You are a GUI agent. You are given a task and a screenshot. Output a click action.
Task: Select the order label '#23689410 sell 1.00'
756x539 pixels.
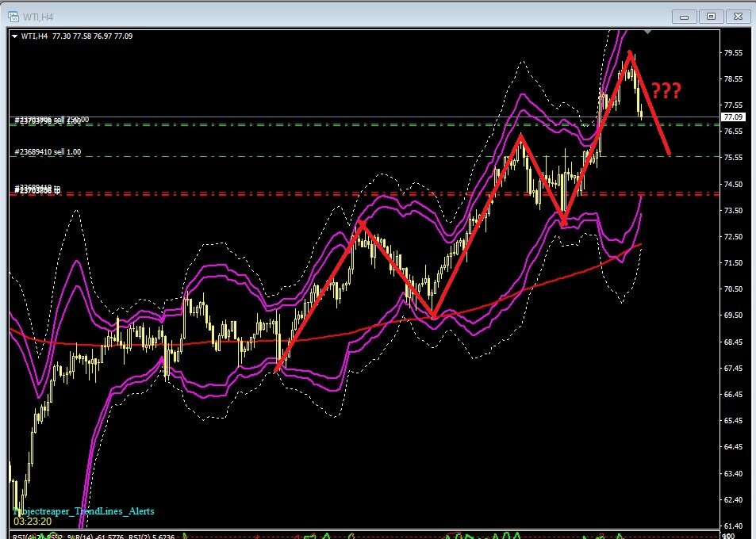coord(48,151)
